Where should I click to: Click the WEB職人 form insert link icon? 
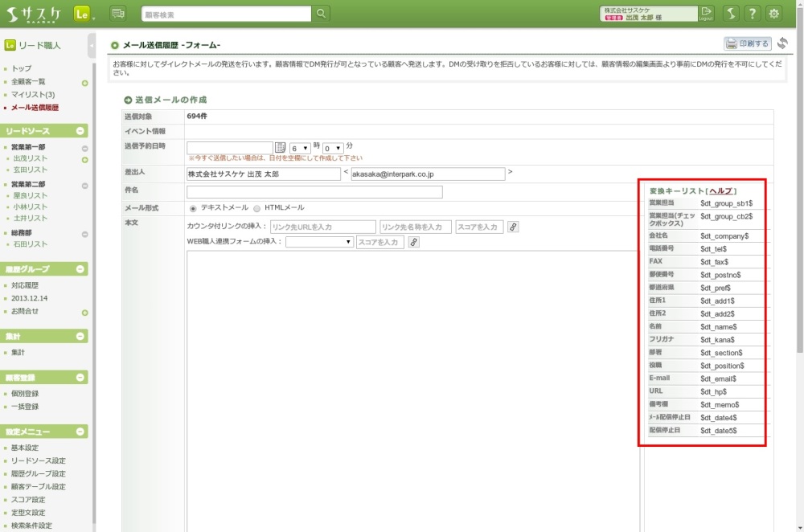[414, 242]
